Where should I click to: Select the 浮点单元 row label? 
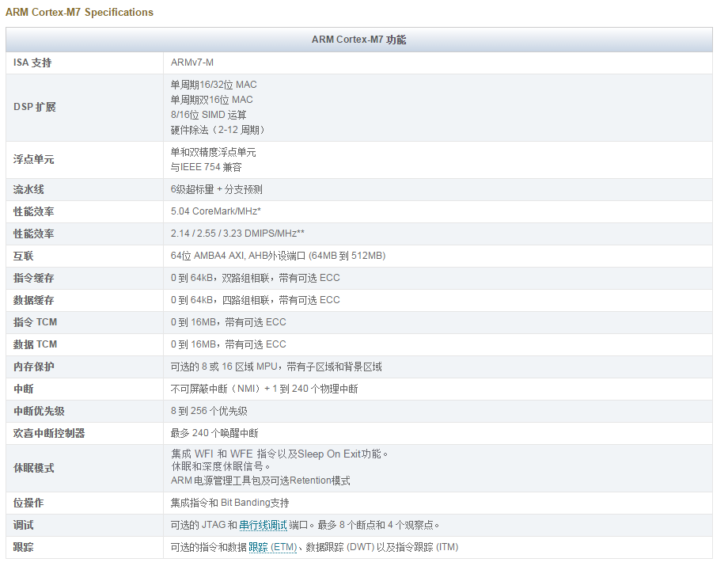click(34, 160)
